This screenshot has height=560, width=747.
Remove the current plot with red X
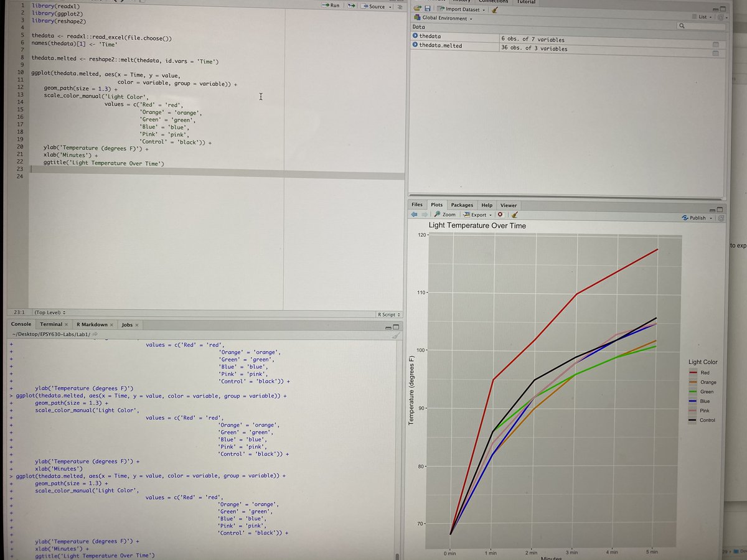point(500,215)
